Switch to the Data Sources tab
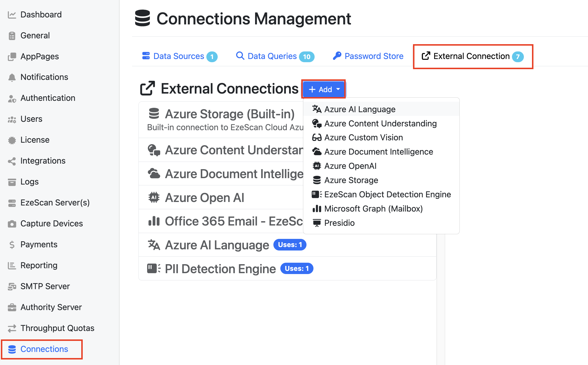The width and height of the screenshot is (588, 365). click(180, 56)
